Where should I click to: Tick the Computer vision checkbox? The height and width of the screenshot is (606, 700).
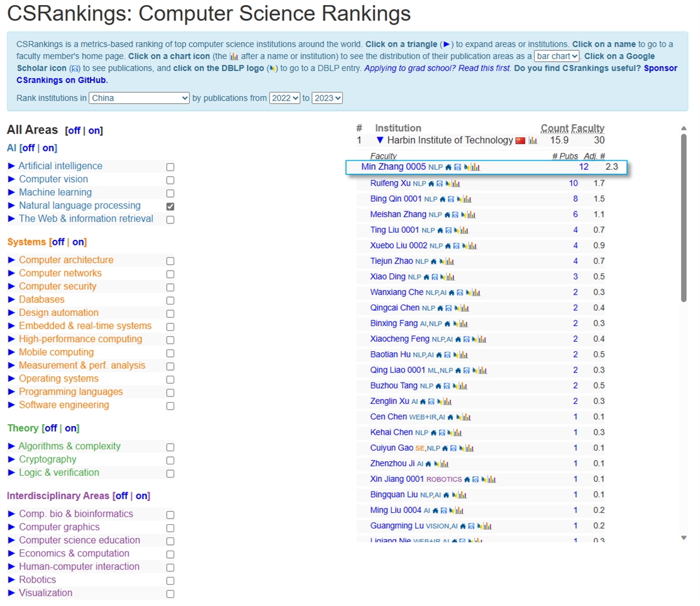point(170,181)
